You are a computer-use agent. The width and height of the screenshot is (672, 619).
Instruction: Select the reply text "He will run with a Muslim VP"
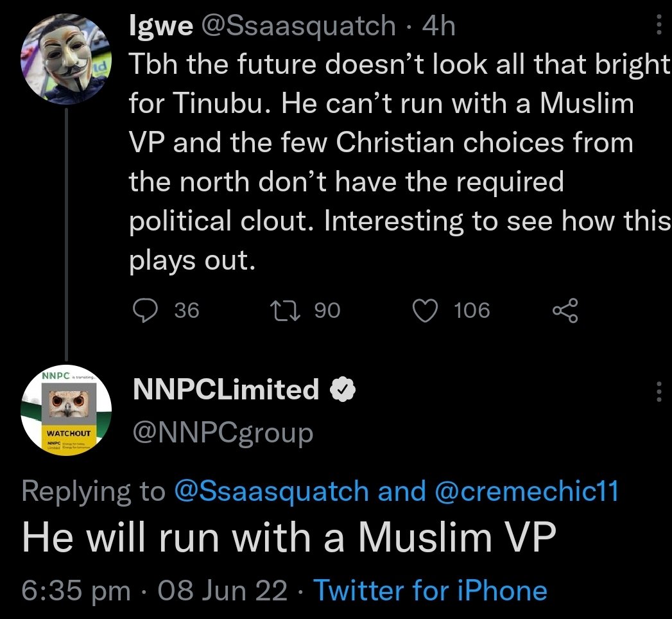click(x=288, y=538)
